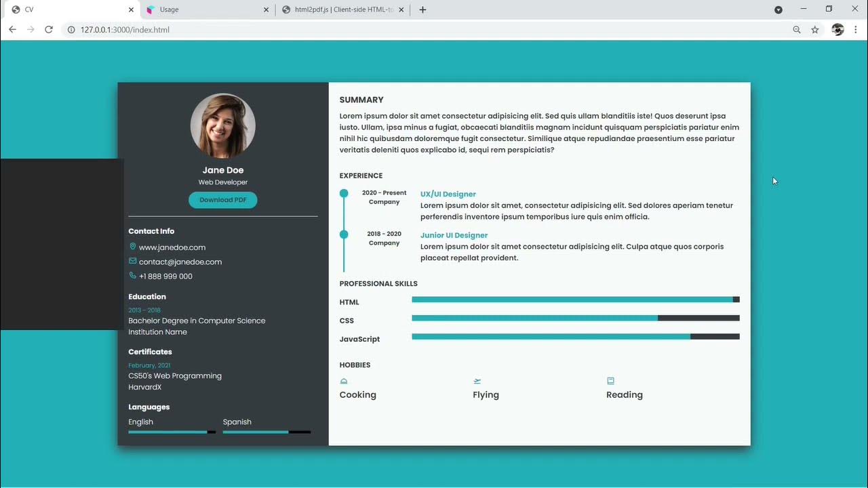The height and width of the screenshot is (488, 868).
Task: Click the Contact Info heading
Action: tap(151, 231)
